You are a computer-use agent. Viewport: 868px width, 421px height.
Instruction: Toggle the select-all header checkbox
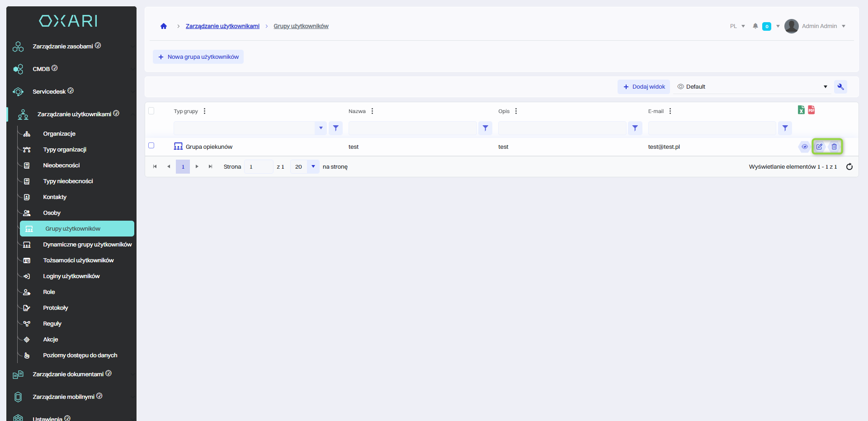tap(151, 111)
